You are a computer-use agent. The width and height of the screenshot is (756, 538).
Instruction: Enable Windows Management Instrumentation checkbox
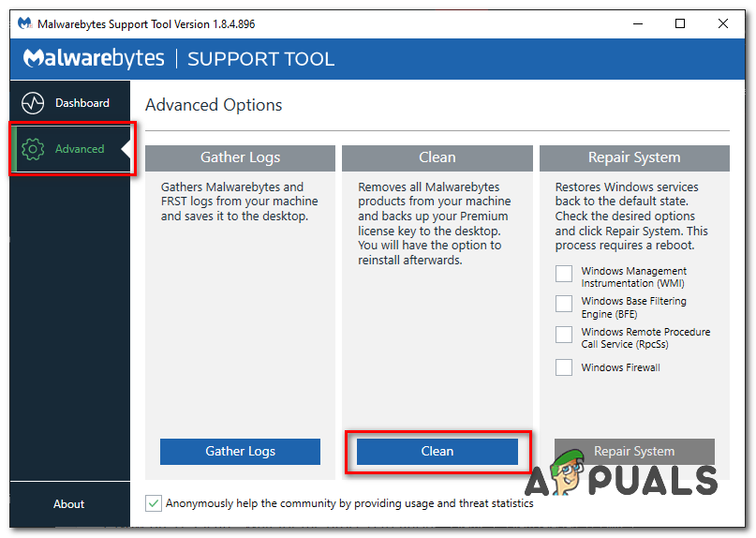tap(564, 274)
